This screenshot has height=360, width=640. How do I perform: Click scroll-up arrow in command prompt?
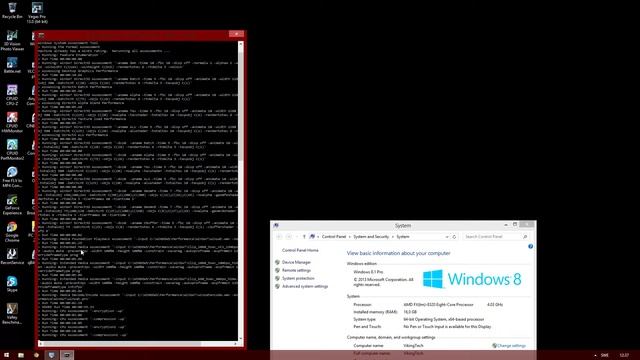click(241, 44)
